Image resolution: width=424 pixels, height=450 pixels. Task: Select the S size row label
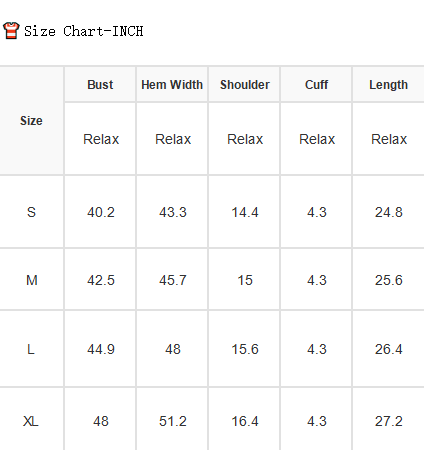(31, 212)
